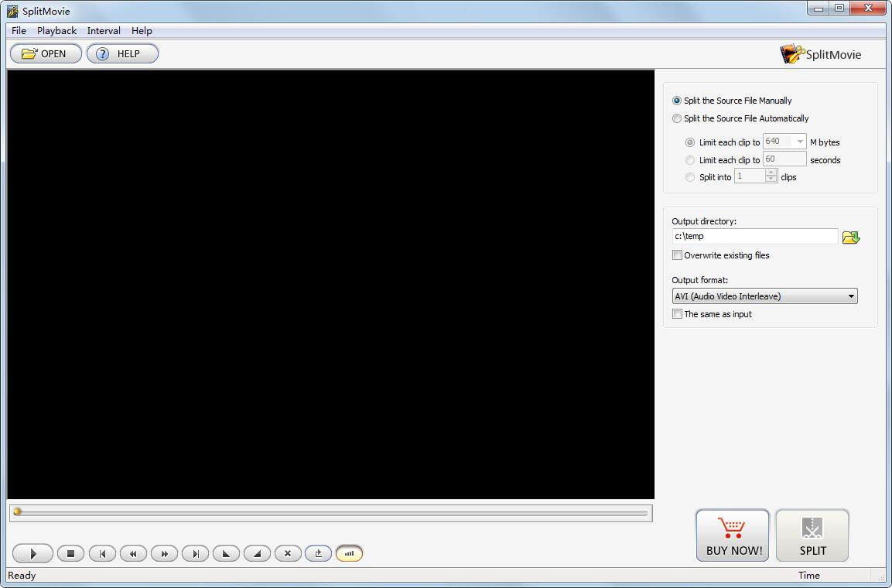The image size is (892, 588).
Task: Click the video seek slider handle
Action: coord(17,512)
